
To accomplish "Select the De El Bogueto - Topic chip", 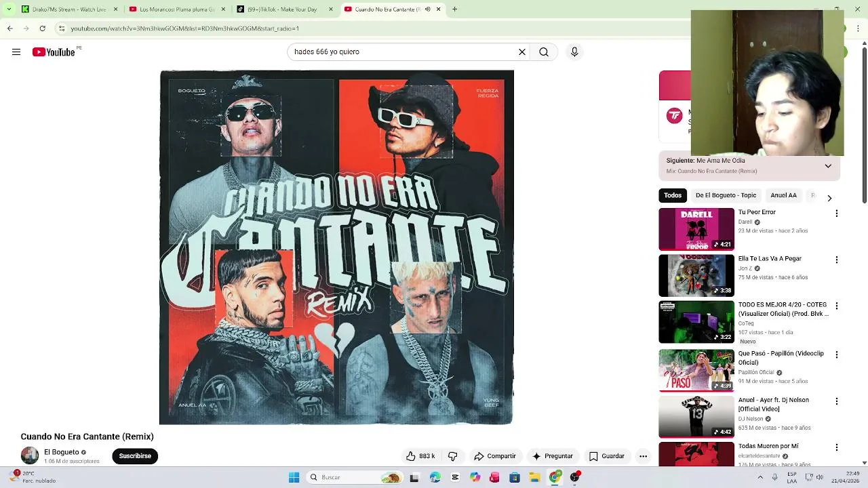I will [x=726, y=195].
